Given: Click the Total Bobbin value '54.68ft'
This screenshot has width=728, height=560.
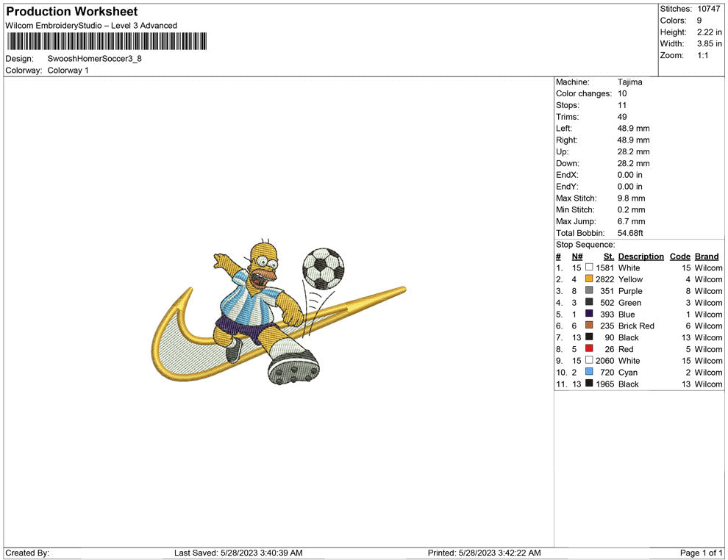Looking at the screenshot, I should [x=630, y=233].
